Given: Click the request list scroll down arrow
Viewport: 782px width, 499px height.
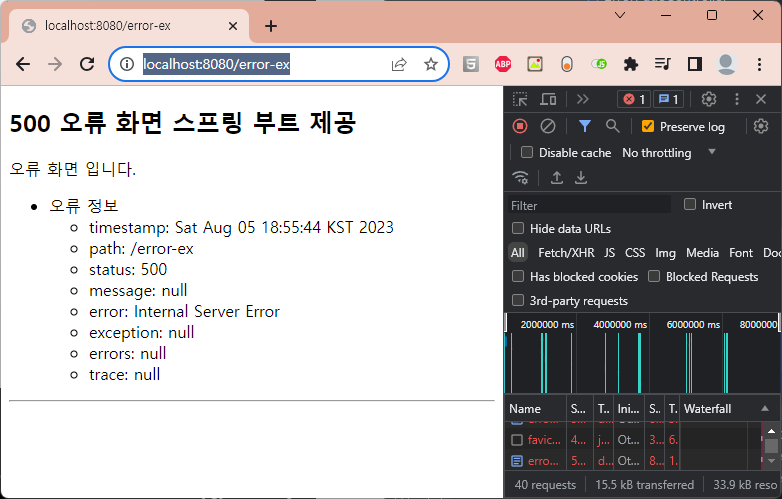Looking at the screenshot, I should pos(771,461).
